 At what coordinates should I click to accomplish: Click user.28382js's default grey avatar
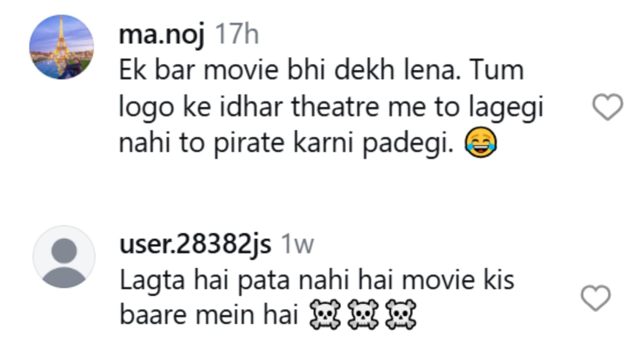[64, 257]
